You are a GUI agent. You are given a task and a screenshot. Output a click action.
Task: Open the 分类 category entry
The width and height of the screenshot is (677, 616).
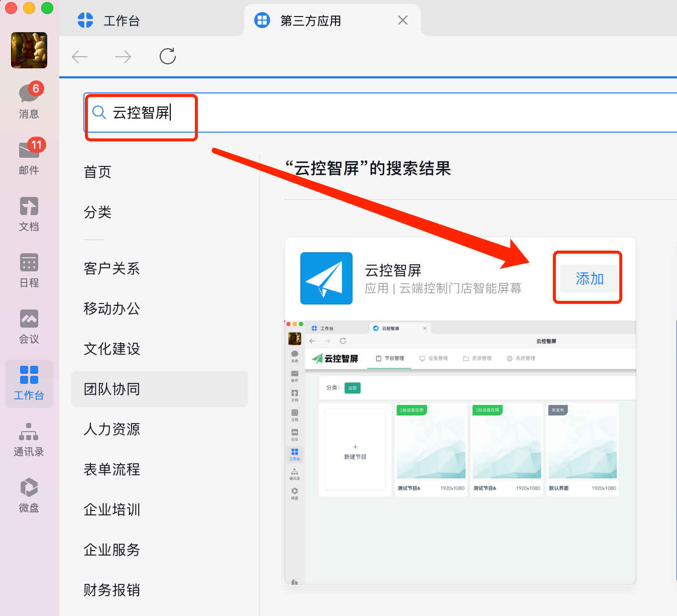[97, 212]
